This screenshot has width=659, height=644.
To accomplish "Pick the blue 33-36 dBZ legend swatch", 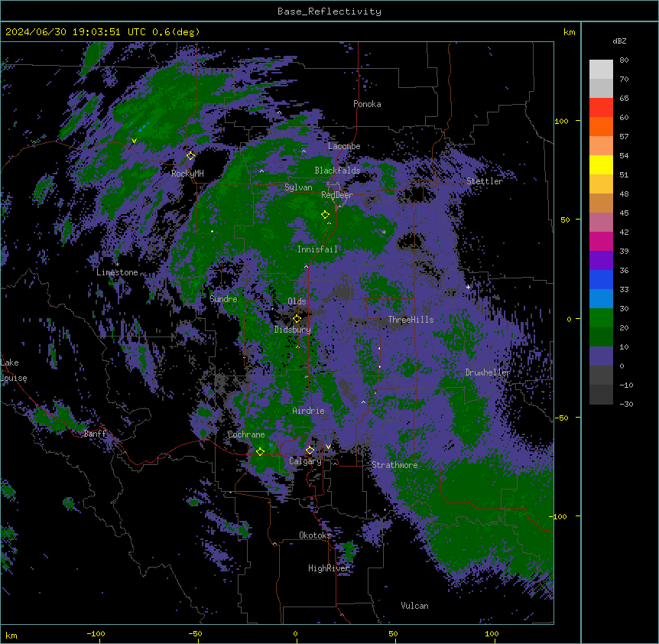I will [601, 279].
